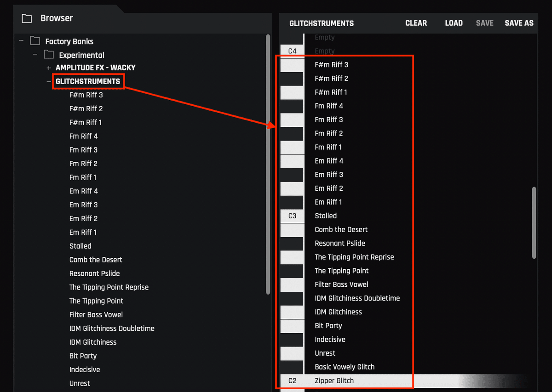
Task: Collapse the GLITCHSTRUMENTS bank
Action: pos(49,81)
